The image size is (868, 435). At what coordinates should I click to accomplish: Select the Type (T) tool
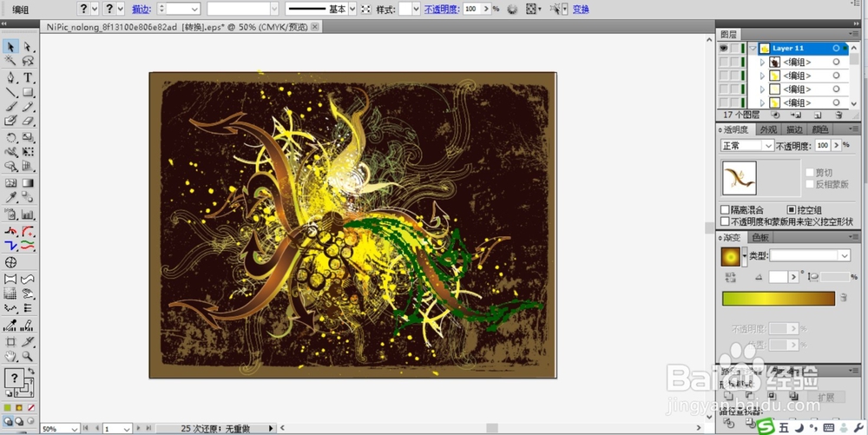(28, 77)
